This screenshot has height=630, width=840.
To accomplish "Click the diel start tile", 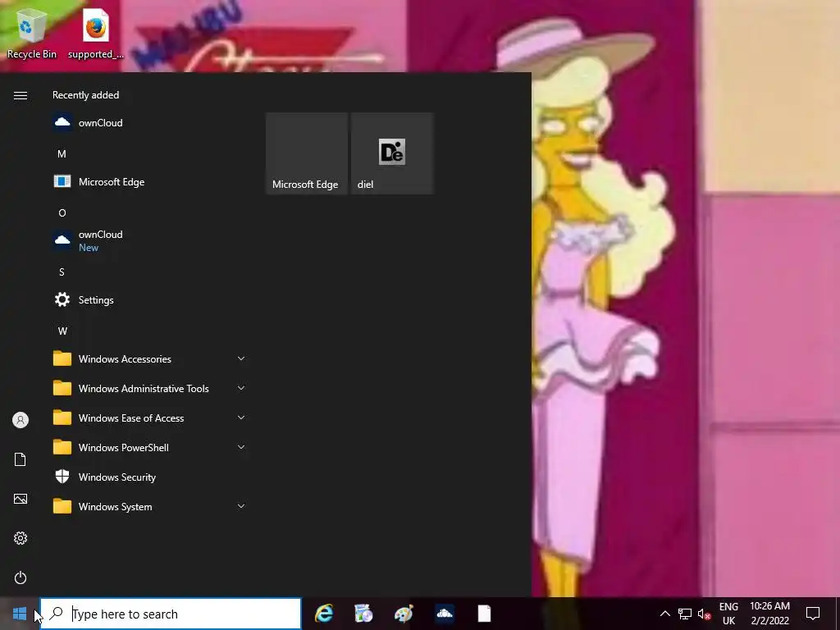I will click(392, 153).
